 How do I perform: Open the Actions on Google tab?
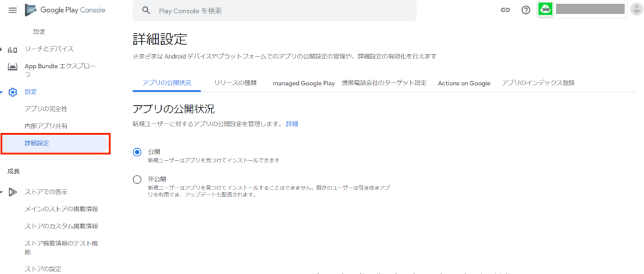(464, 83)
